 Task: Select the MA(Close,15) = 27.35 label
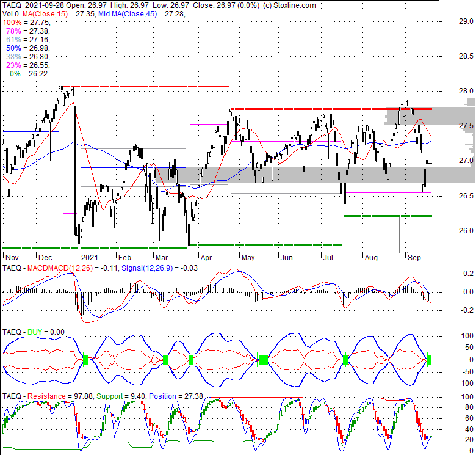point(59,14)
